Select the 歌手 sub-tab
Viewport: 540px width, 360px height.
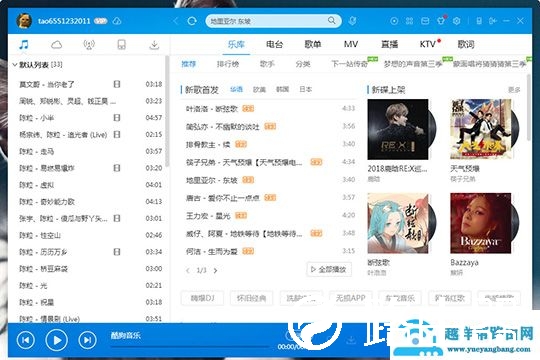point(267,64)
